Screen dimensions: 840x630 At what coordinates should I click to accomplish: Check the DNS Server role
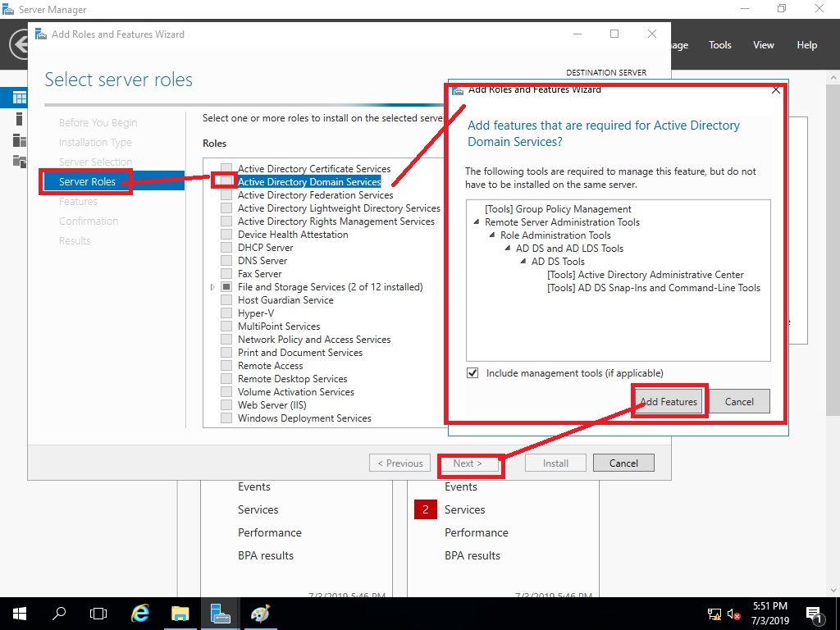[x=226, y=260]
